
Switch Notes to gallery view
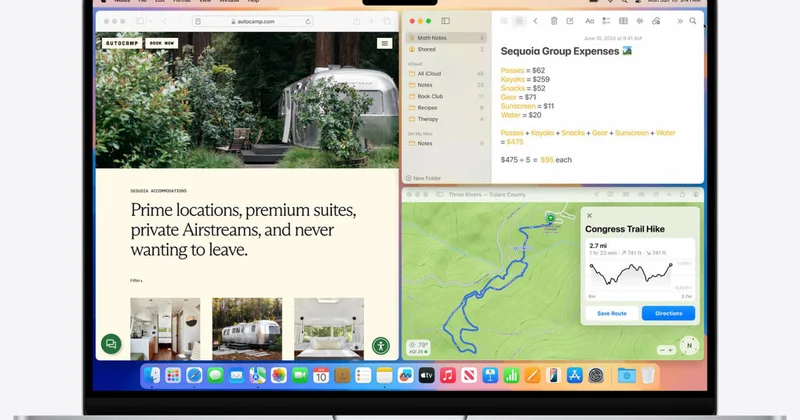pos(519,21)
